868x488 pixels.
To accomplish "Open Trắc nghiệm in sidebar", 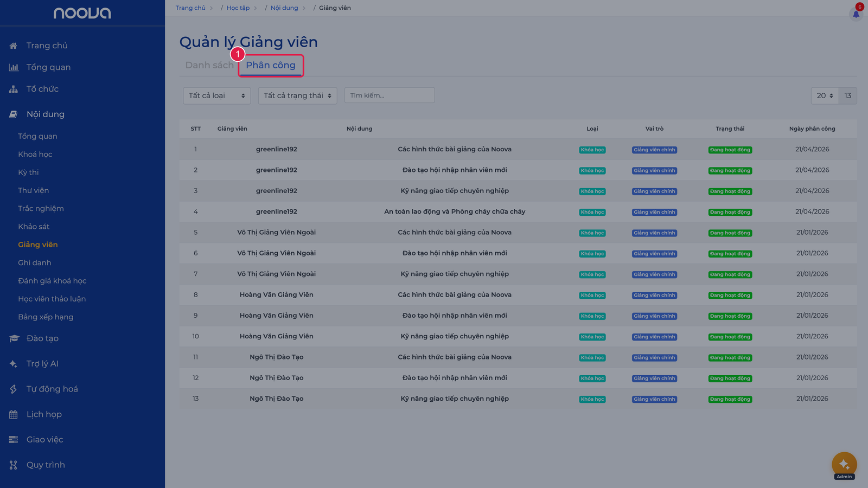I will (41, 208).
